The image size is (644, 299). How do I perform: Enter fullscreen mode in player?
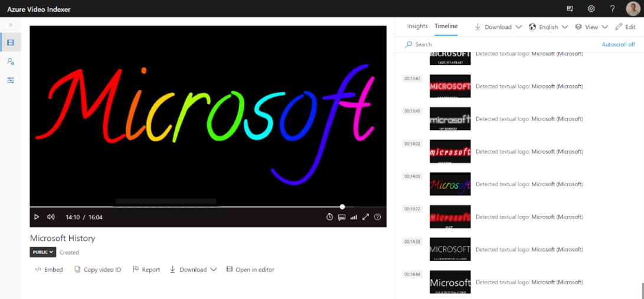[365, 217]
